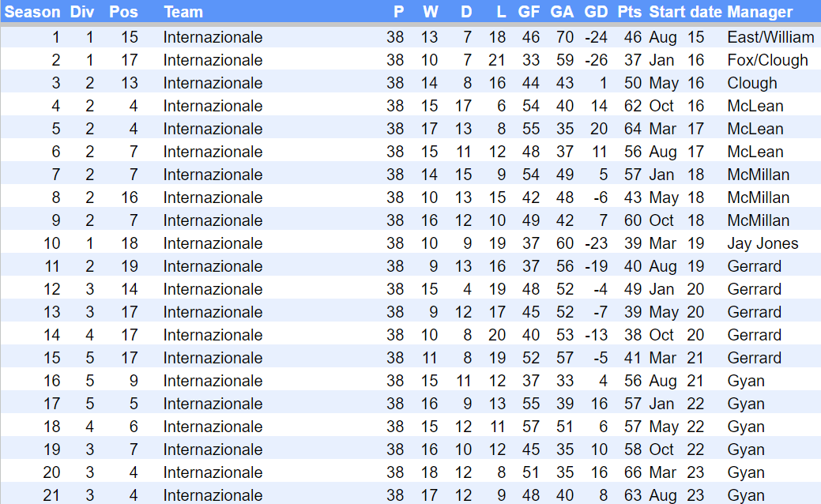This screenshot has width=821, height=504.
Task: Click the goals against cell showing 70
Action: point(564,37)
